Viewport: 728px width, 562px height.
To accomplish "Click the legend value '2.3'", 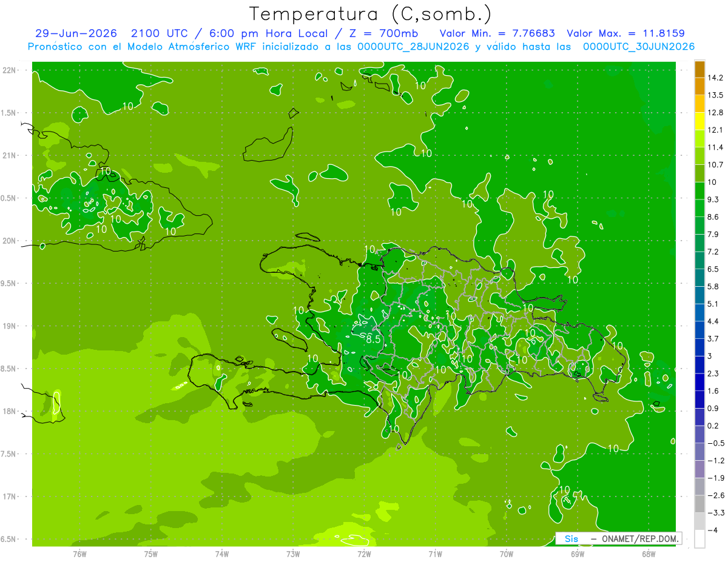I will pyautogui.click(x=714, y=373).
